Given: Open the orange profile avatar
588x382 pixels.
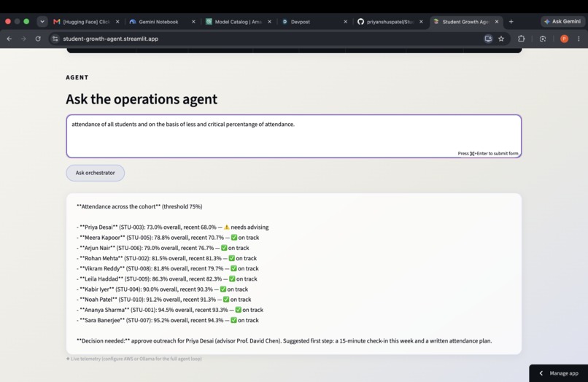Looking at the screenshot, I should pos(564,39).
